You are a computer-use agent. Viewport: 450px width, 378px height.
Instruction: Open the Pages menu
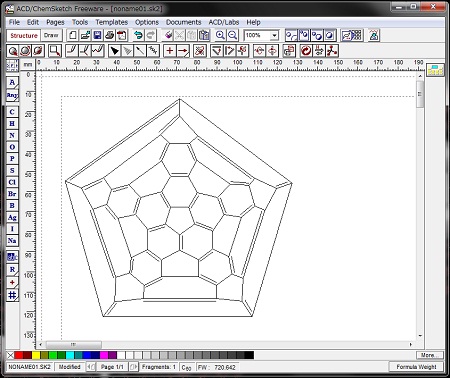(55, 22)
